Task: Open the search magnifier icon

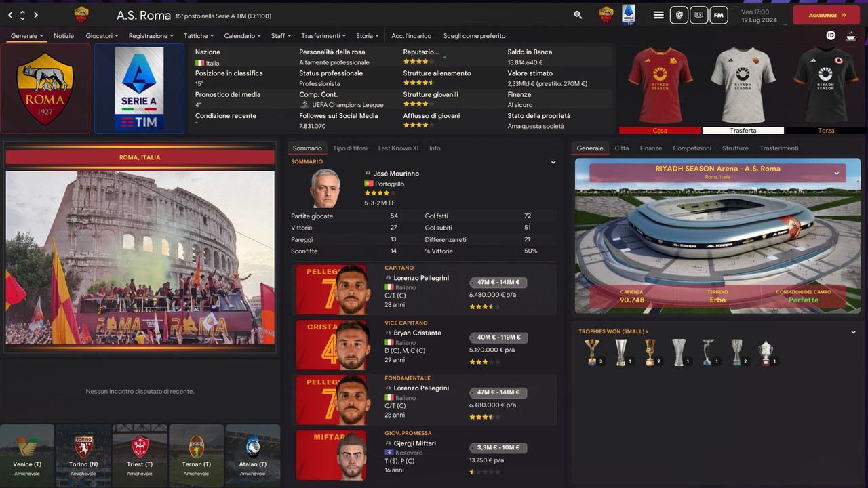Action: [x=578, y=14]
